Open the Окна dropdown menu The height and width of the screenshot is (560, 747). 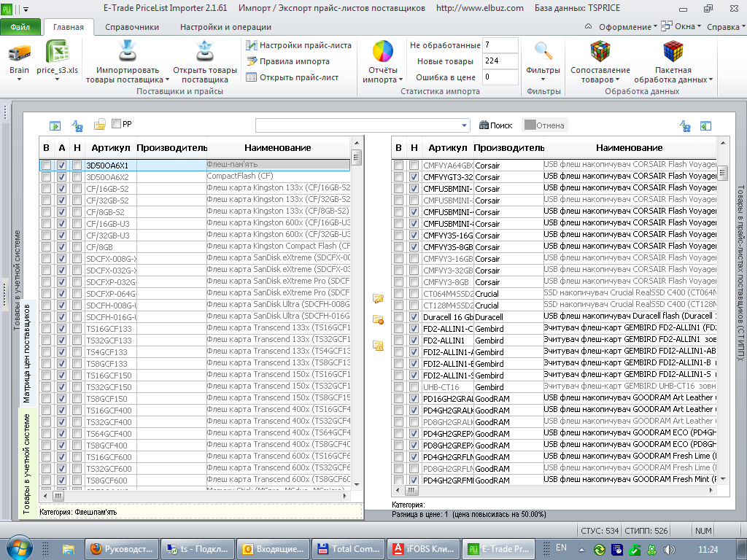point(681,26)
